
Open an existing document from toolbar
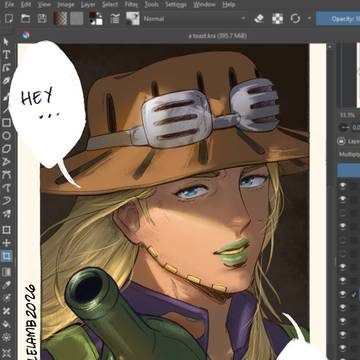(x=25, y=19)
